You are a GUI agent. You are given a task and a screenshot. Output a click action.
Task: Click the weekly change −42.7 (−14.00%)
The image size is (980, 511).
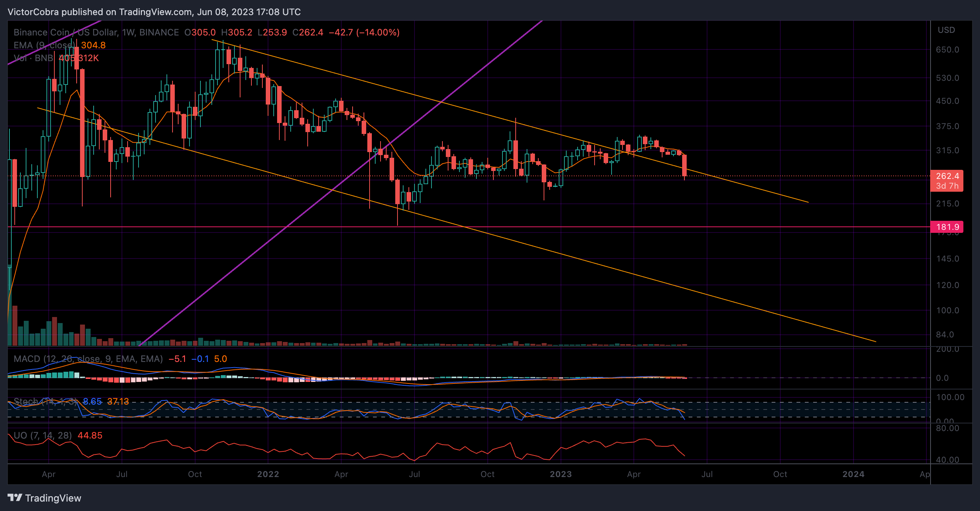tap(364, 32)
